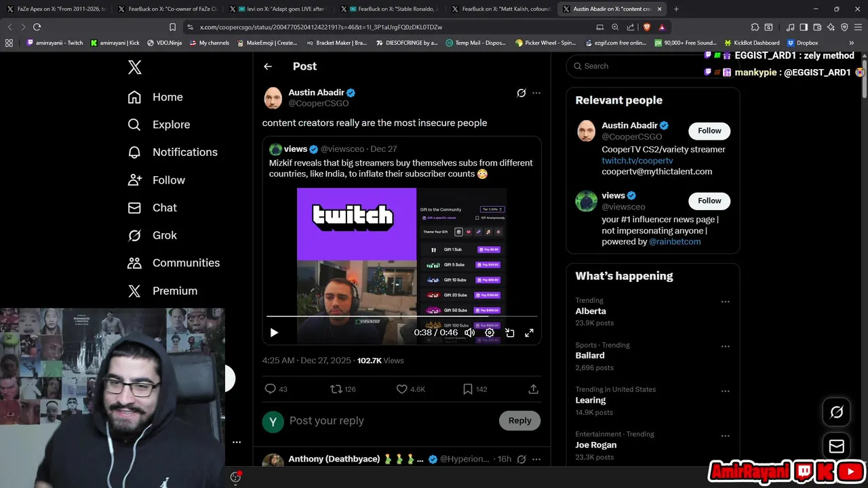Open a new browser tab
868x488 pixels.
point(676,9)
